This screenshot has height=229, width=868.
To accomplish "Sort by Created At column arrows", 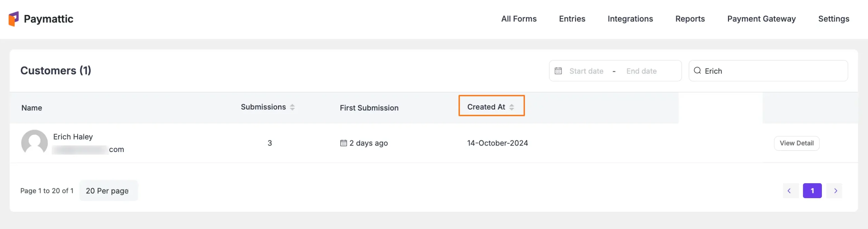I will (512, 107).
